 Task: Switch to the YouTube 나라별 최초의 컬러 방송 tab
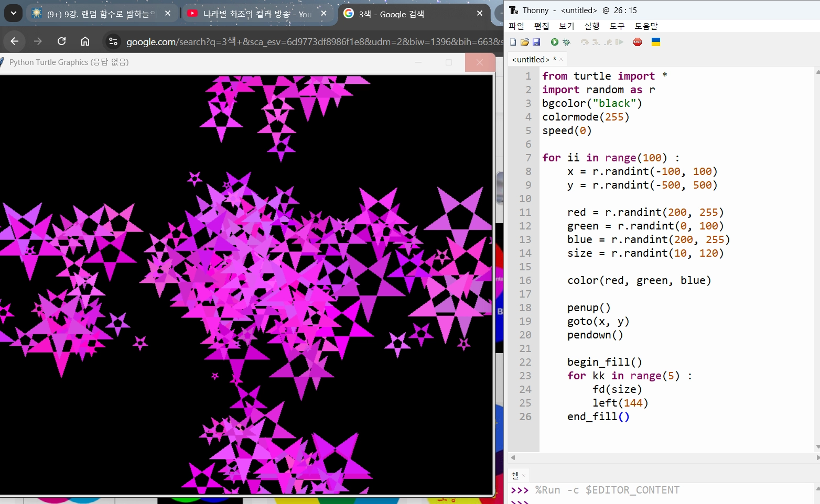[252, 14]
